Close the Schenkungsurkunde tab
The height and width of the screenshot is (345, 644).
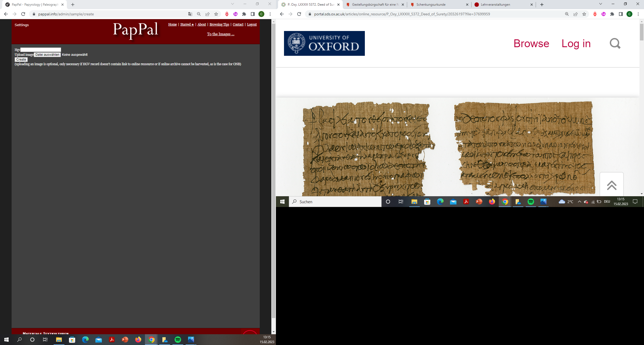pos(467,5)
